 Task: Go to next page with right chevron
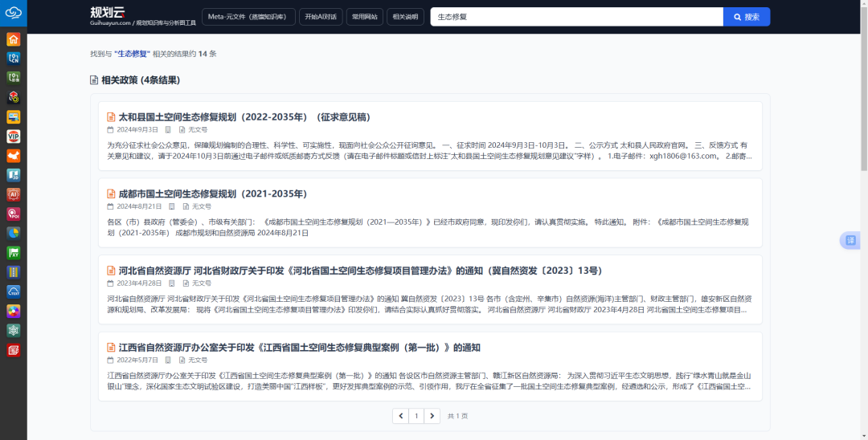(x=432, y=416)
